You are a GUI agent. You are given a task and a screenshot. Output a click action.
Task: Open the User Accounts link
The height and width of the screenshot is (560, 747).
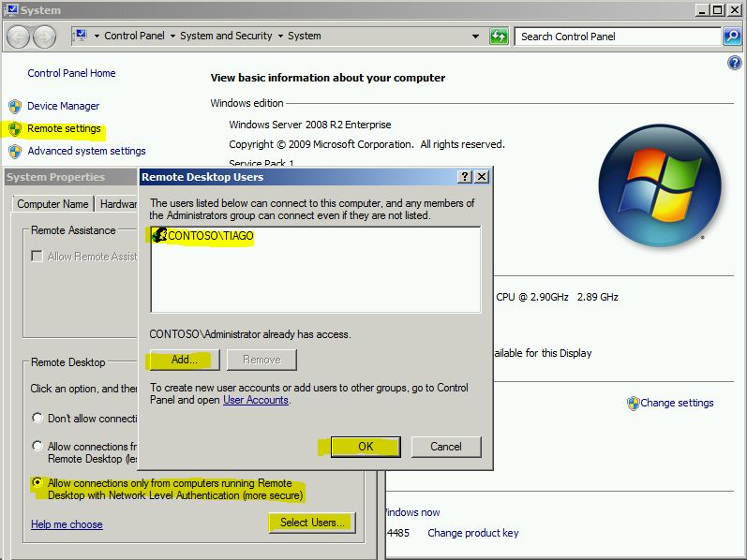point(255,400)
